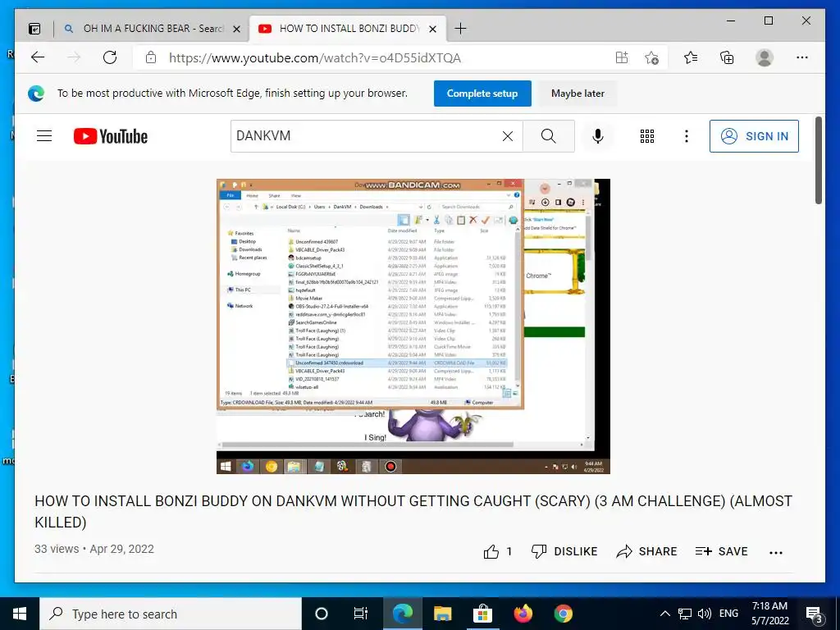Screen dimensions: 840x630
Task: Open YouTube apps grid menu
Action: (647, 136)
